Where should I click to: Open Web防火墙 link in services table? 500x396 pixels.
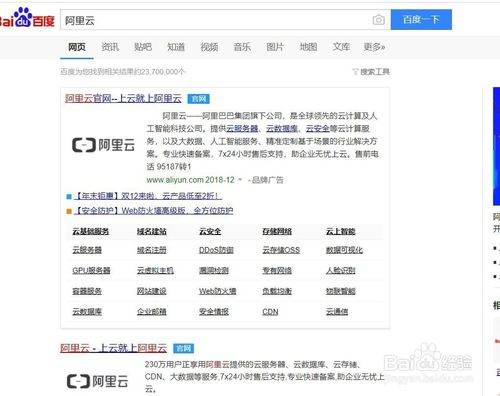pyautogui.click(x=218, y=291)
